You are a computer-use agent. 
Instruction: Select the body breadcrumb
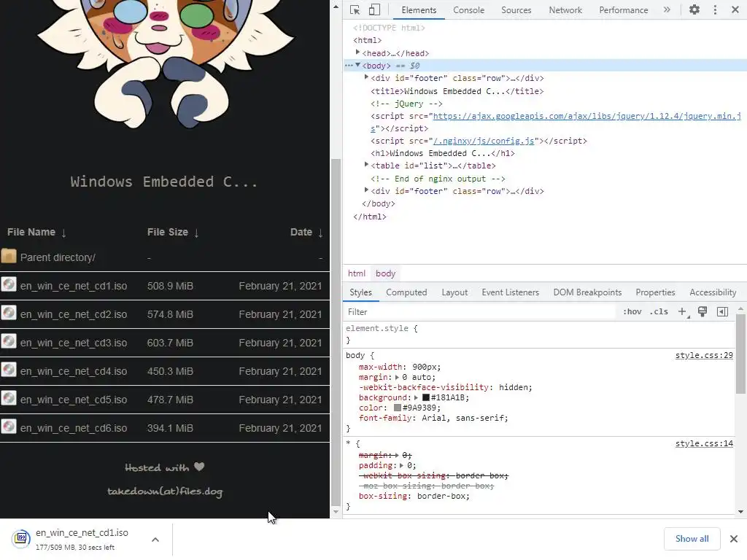point(385,273)
